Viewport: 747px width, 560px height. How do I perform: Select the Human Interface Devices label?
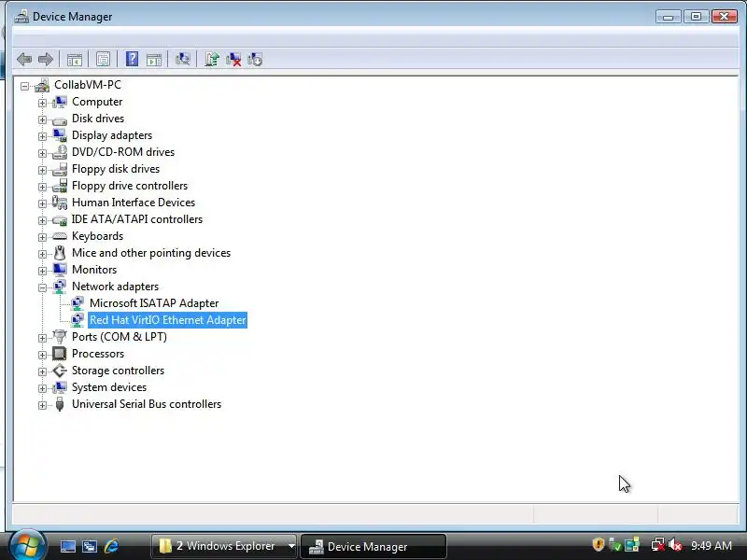134,203
